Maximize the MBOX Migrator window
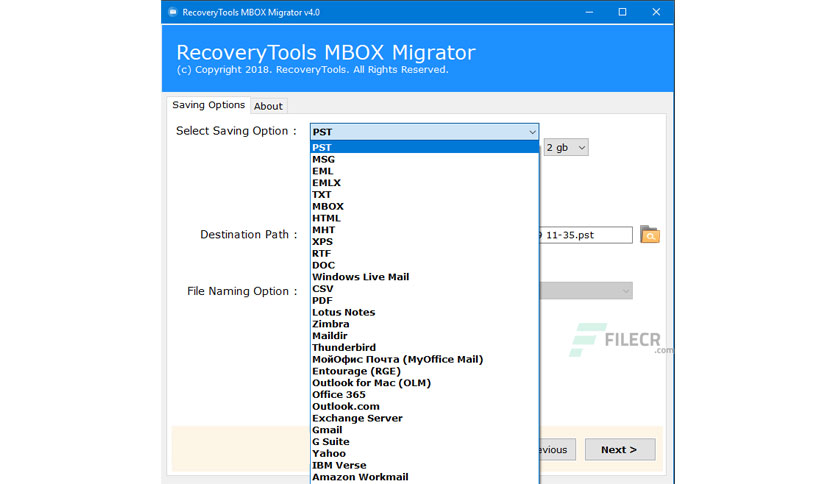 pos(622,12)
